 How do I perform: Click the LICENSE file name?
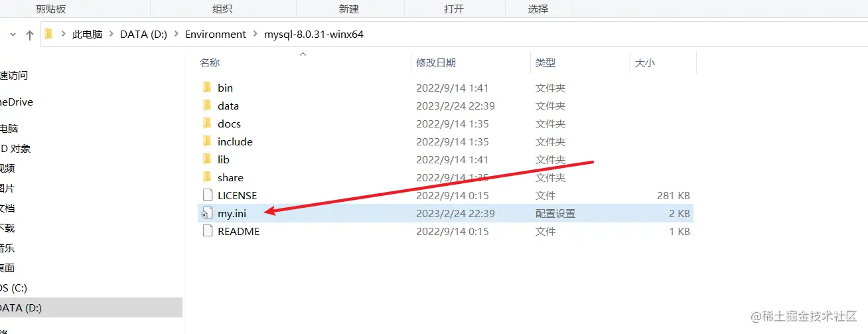237,195
